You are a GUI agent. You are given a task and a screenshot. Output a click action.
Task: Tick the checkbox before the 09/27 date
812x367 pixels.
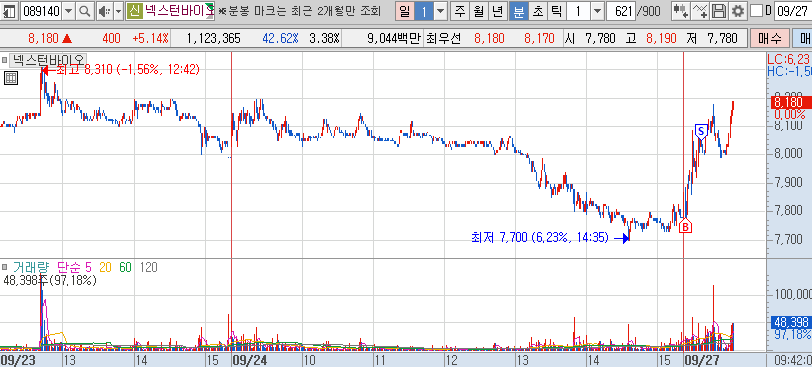tap(757, 10)
